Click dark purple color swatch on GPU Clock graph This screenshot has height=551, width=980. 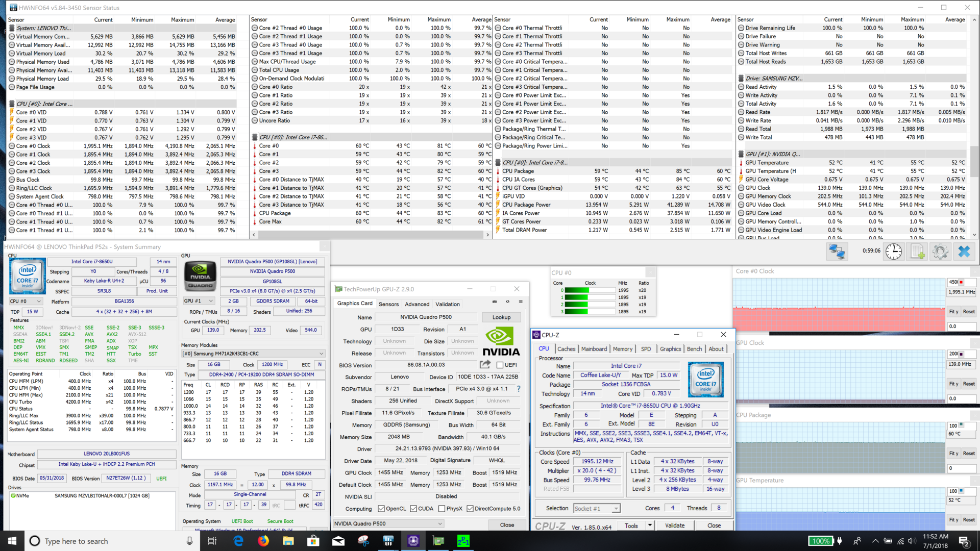click(962, 354)
